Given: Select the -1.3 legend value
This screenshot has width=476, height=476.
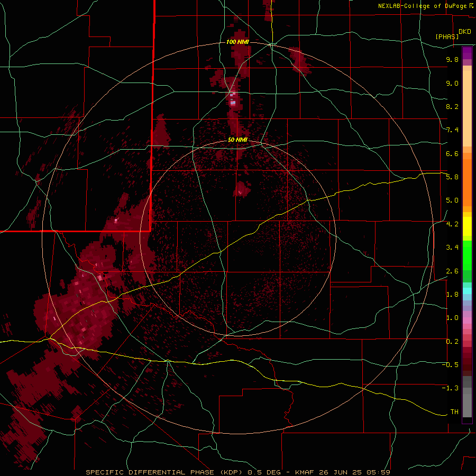Looking at the screenshot, I should click(x=450, y=388).
